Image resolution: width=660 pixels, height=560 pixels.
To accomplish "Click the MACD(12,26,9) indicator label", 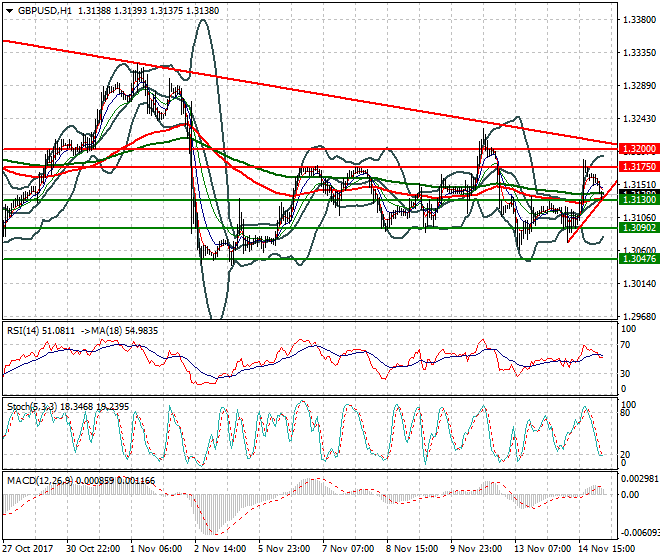I will click(40, 480).
